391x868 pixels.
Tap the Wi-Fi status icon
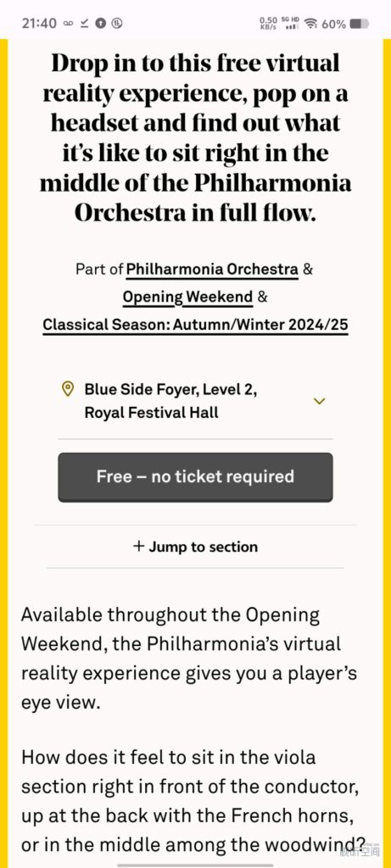310,24
